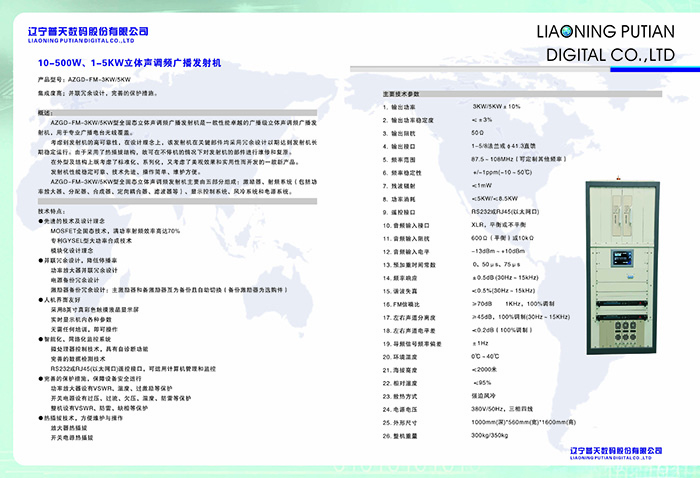Click the value '+/-1ppm(-10 - 50℃)'
The image size is (700, 478).
502,172
